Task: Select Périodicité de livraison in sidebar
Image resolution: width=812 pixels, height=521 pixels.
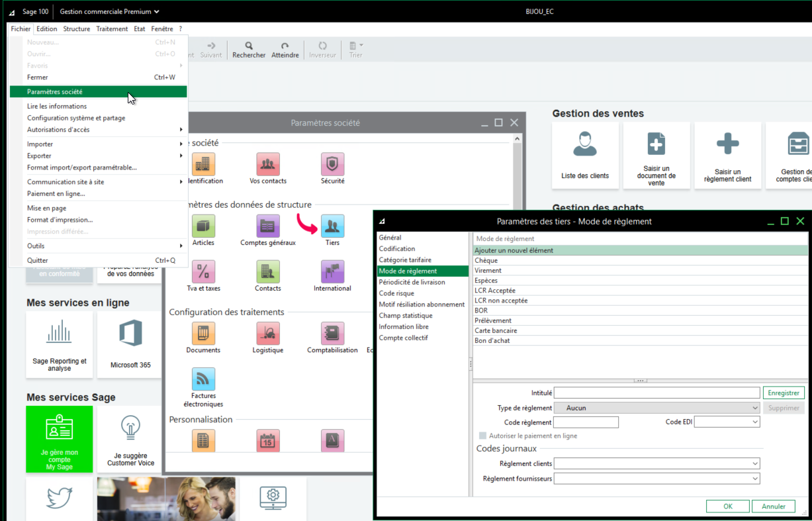Action: [412, 282]
